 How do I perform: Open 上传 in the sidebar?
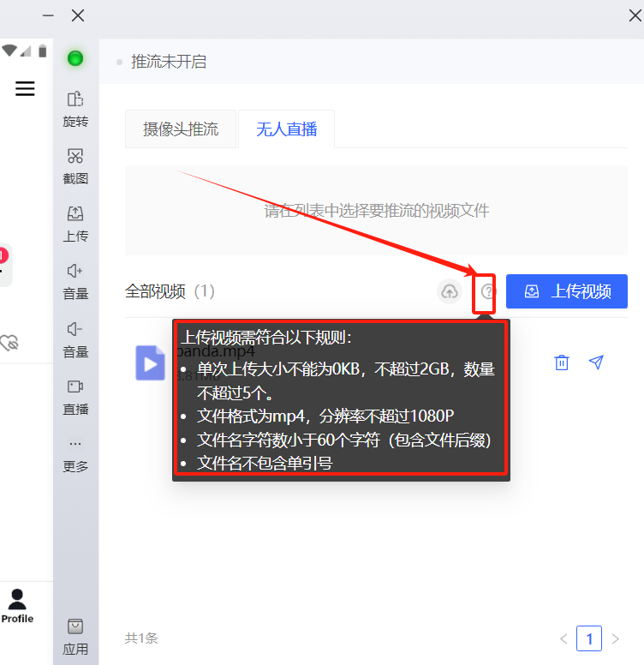[x=75, y=224]
